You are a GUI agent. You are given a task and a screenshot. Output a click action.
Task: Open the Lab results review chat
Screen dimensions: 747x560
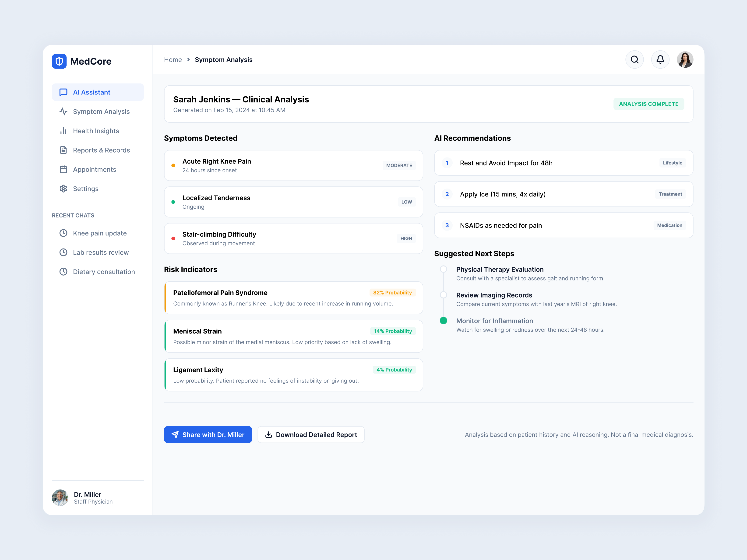[x=98, y=252]
